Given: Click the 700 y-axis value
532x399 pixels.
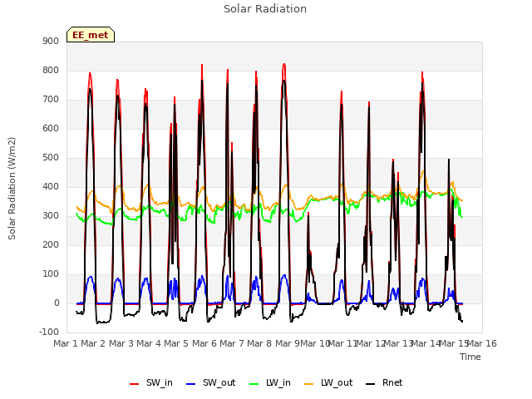Looking at the screenshot, I should click(x=51, y=100).
